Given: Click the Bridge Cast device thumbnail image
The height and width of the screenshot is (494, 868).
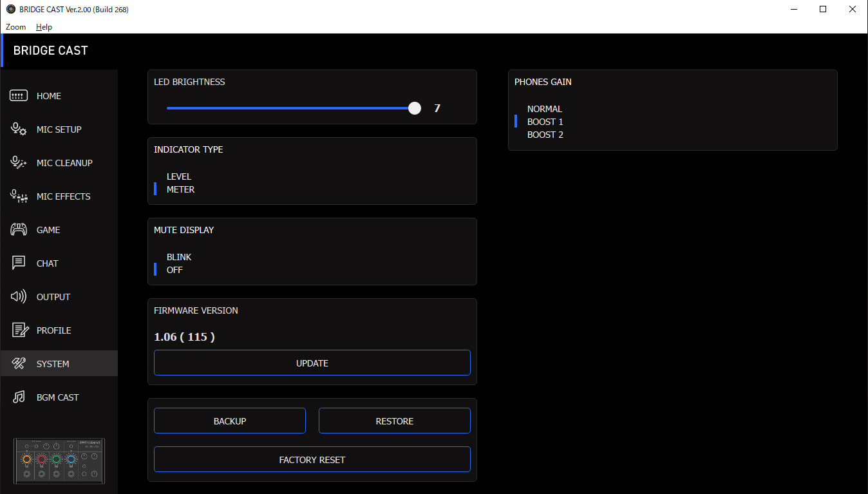Looking at the screenshot, I should 59,462.
